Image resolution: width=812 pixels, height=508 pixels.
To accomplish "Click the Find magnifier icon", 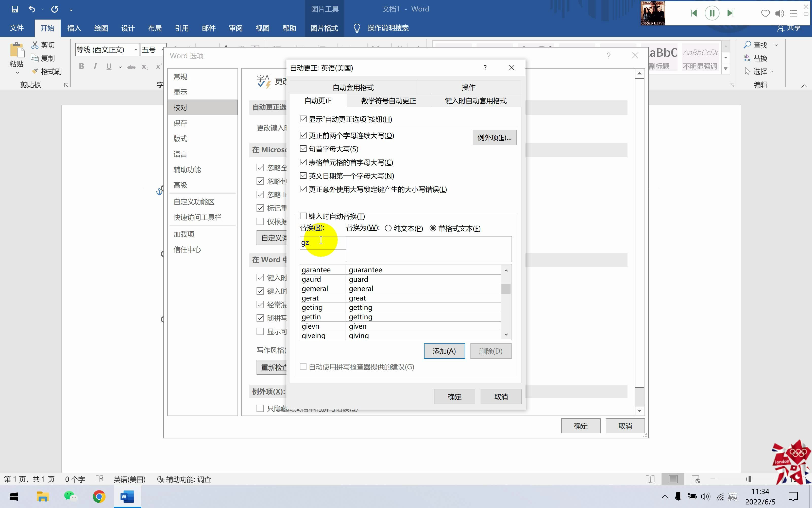I will (747, 45).
